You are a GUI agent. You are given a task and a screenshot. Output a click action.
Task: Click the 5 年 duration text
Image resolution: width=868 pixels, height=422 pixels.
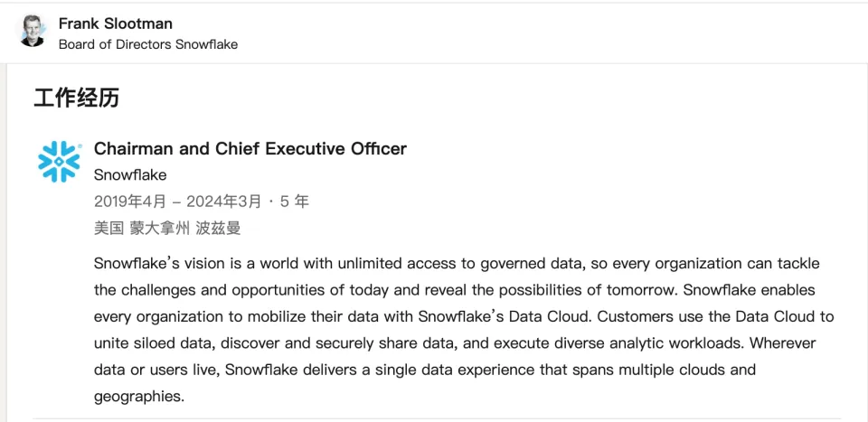click(295, 202)
